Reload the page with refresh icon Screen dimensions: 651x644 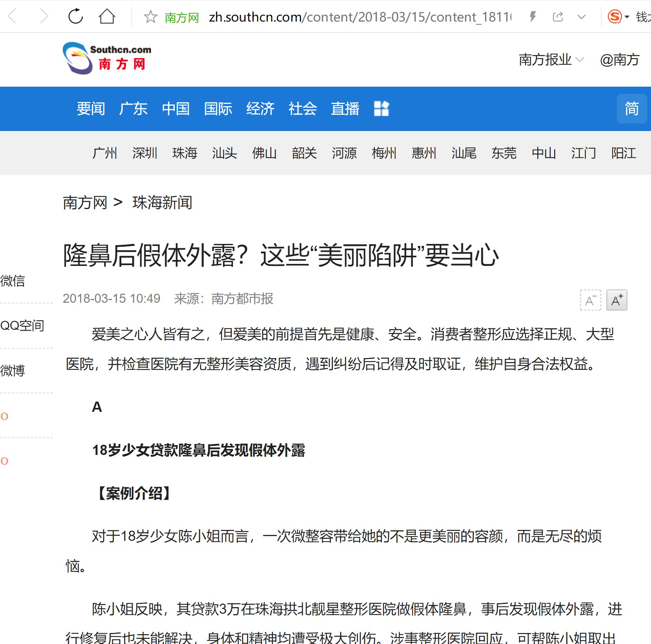[x=76, y=16]
